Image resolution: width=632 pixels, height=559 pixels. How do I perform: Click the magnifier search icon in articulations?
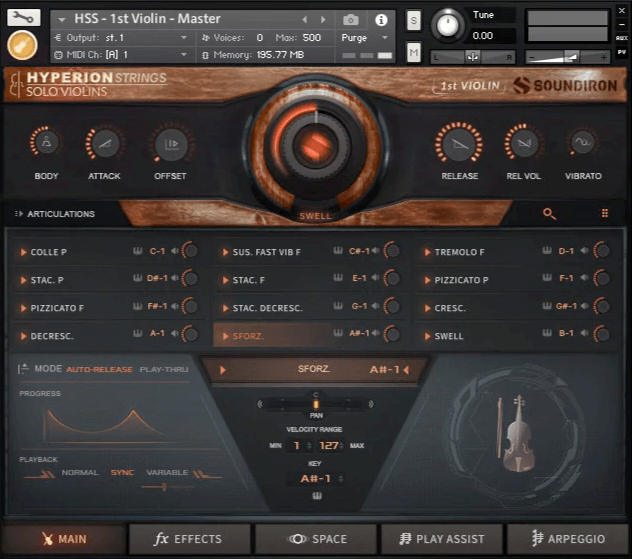[549, 214]
